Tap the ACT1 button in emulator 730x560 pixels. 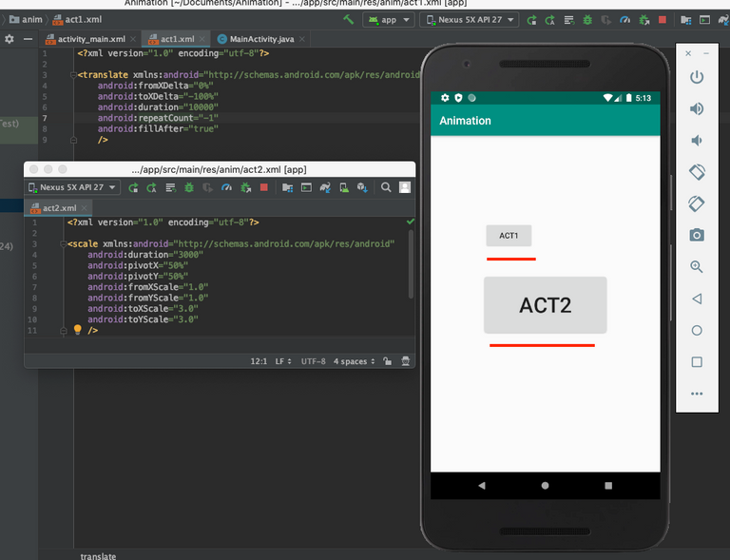tap(509, 236)
